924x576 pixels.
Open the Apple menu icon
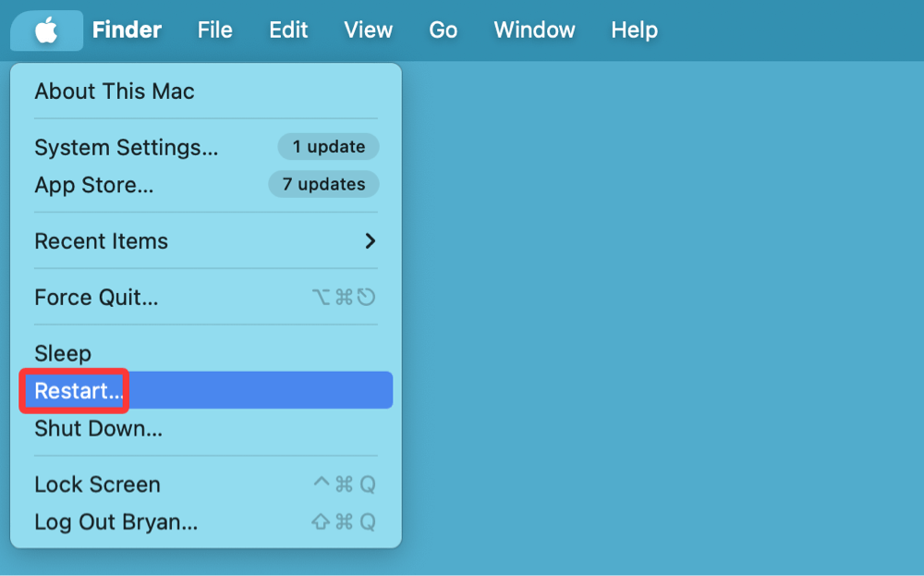coord(46,30)
